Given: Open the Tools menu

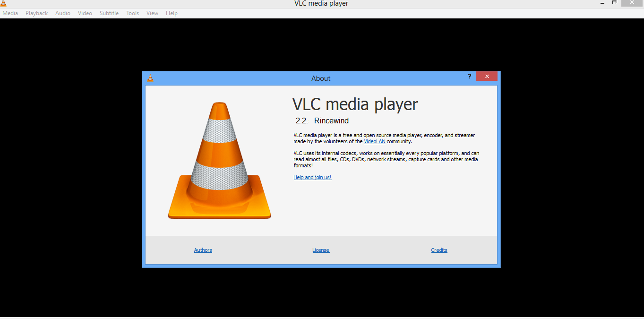Looking at the screenshot, I should point(132,13).
